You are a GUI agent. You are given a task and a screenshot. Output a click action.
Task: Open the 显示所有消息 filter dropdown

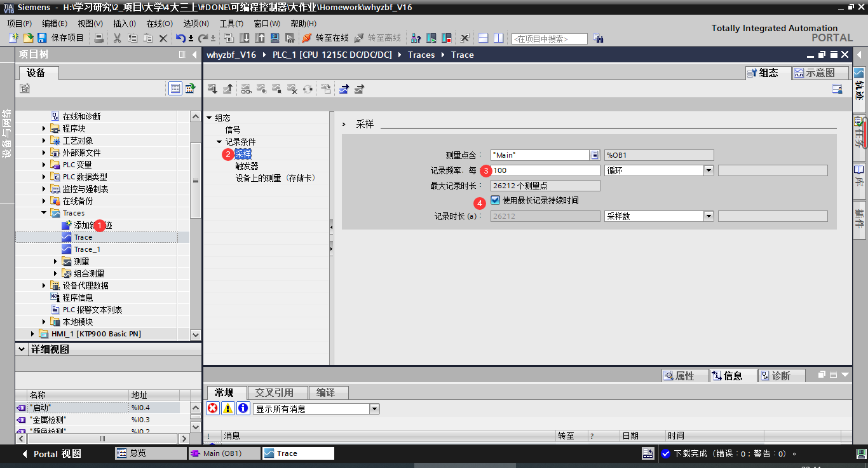pyautogui.click(x=374, y=409)
